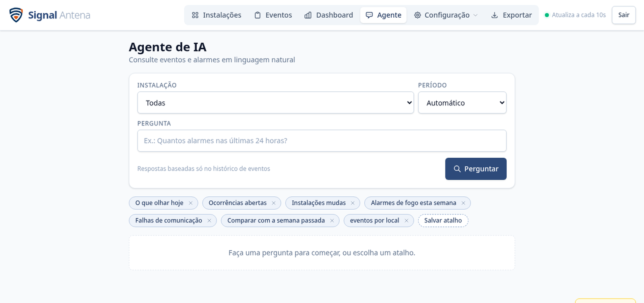The height and width of the screenshot is (303, 644).
Task: Run 'Alarmes de fogo esta semana' shortcut
Action: (x=413, y=203)
